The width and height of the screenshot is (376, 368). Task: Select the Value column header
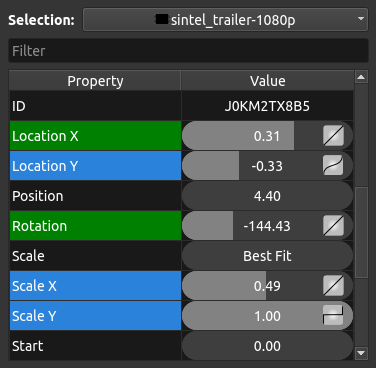(x=267, y=81)
